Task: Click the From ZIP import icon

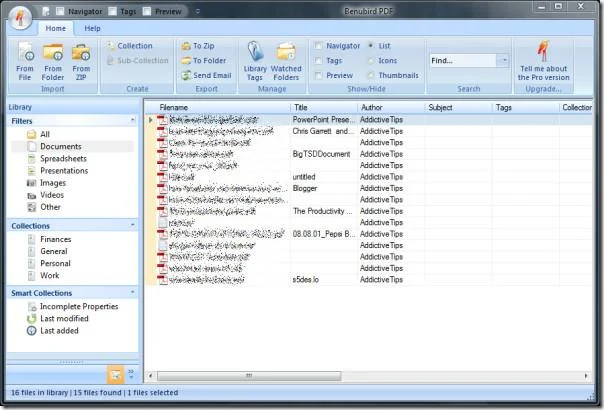Action: click(81, 61)
